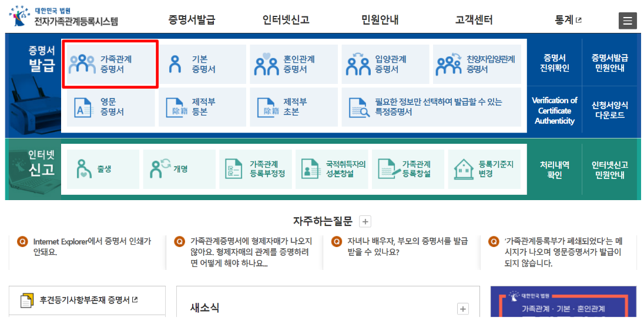Click the Q icon beside Internet Explorer question
Screen dimensions: 644x321
pyautogui.click(x=23, y=242)
